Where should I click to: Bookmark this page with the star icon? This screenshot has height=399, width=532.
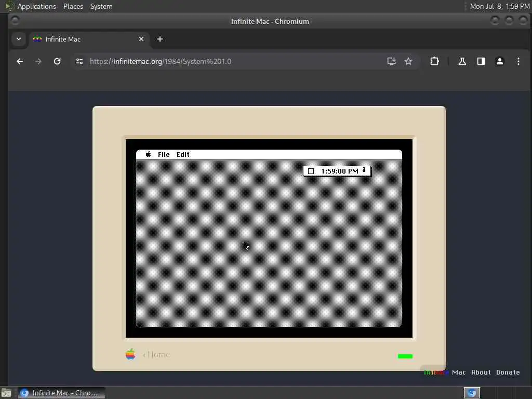pos(408,61)
